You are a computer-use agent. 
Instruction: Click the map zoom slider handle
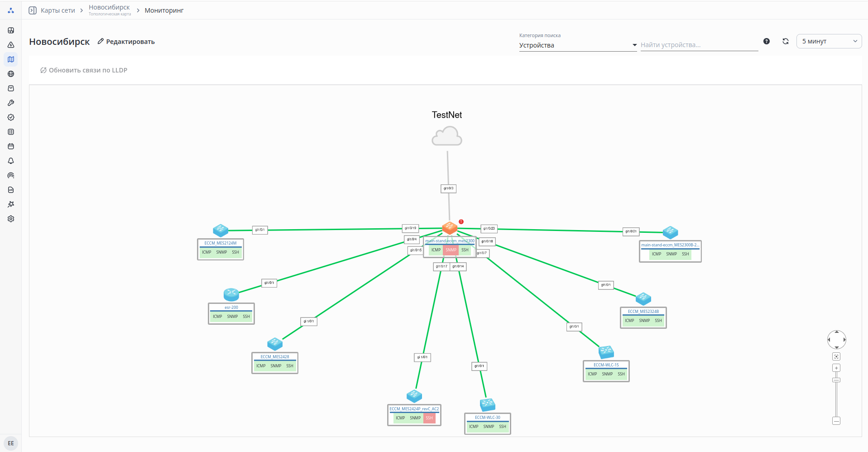[x=836, y=380]
